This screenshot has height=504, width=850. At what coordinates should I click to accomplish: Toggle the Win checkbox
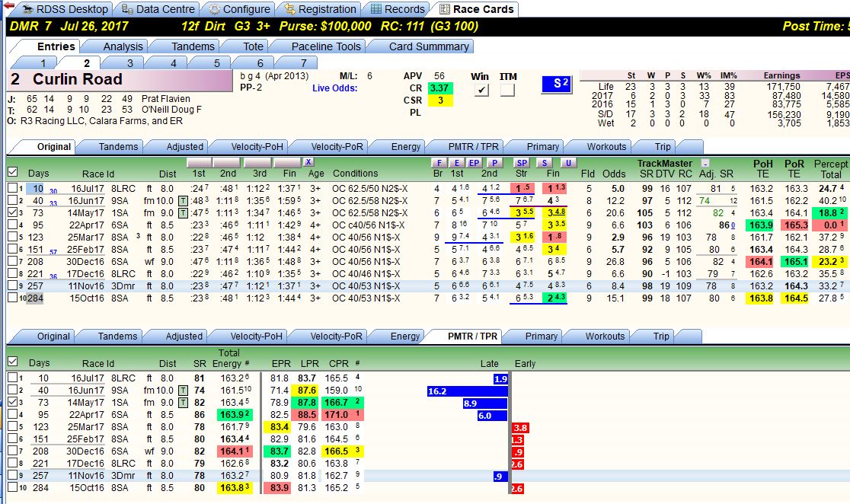click(481, 91)
